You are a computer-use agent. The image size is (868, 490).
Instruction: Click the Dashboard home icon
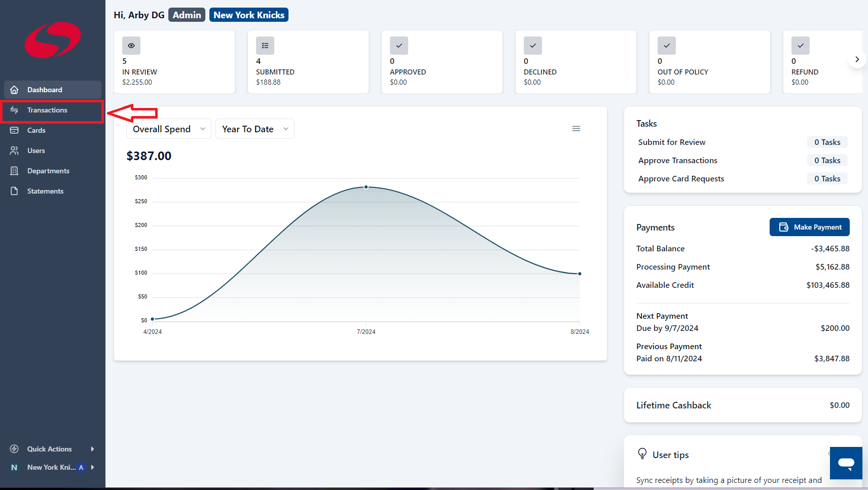14,90
